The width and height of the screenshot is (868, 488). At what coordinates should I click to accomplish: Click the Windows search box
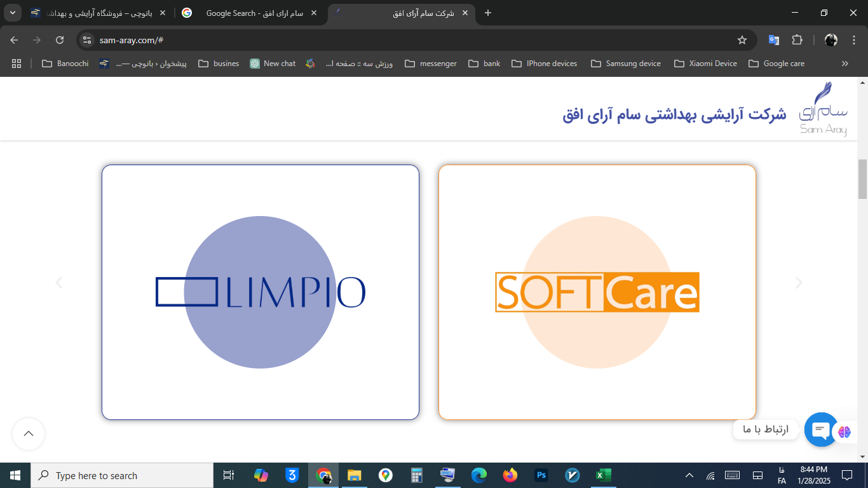click(122, 475)
